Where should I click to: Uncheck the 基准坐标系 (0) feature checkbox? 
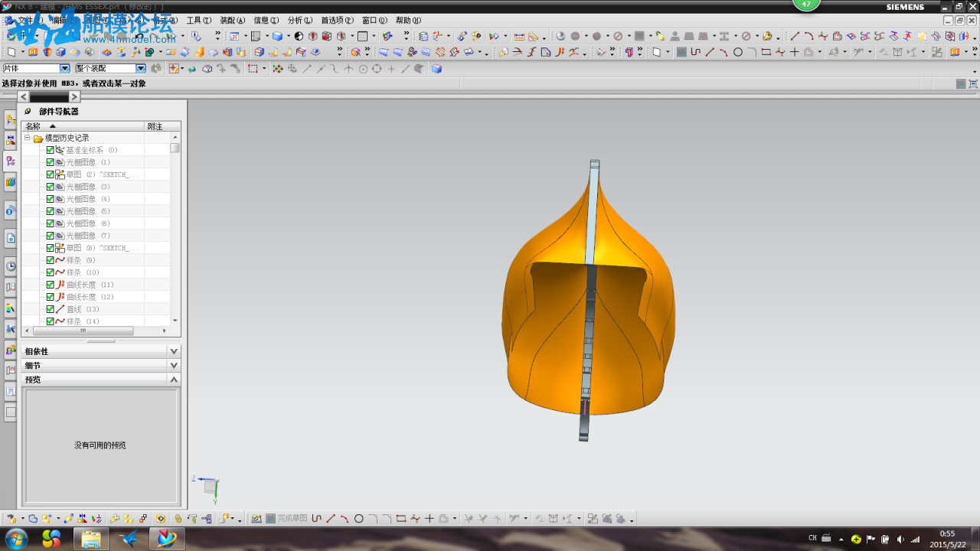coord(51,150)
